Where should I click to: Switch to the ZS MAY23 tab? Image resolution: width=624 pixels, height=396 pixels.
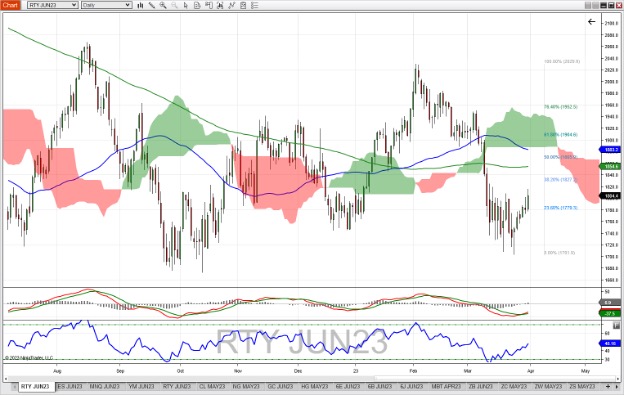(x=582, y=386)
